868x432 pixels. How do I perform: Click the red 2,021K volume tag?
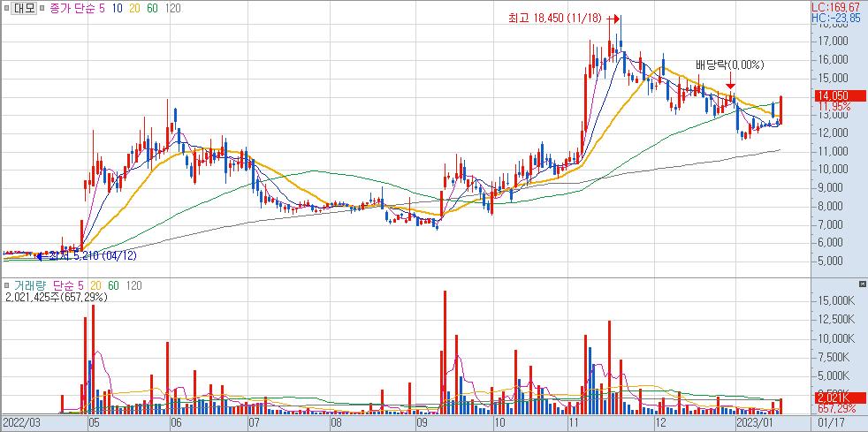[839, 398]
